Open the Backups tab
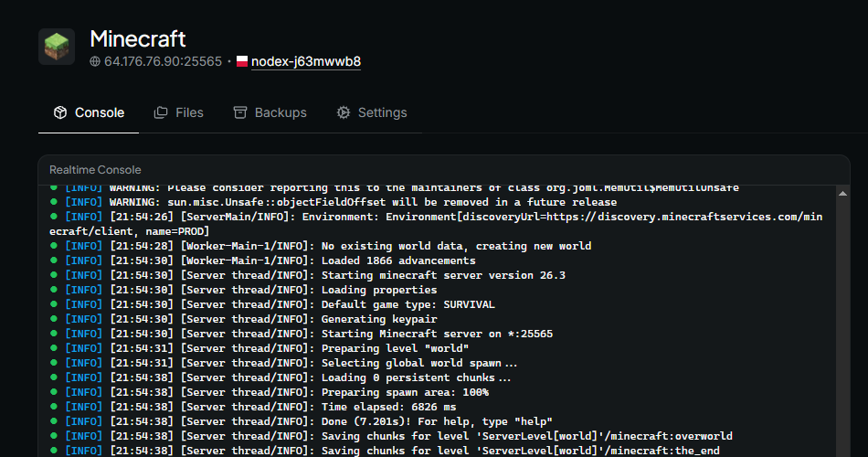 (x=270, y=112)
